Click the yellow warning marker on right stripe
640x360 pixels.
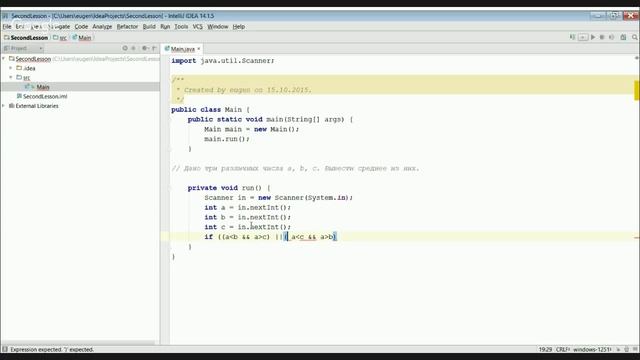[636, 90]
